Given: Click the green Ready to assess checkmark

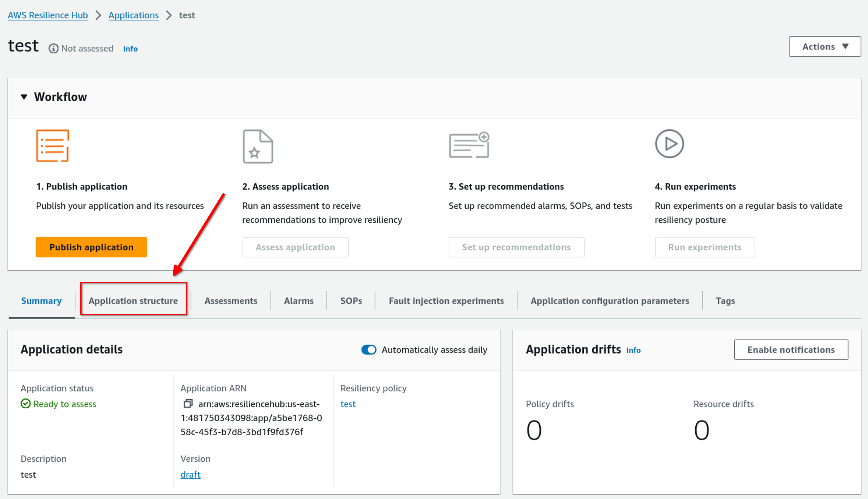Looking at the screenshot, I should tap(26, 404).
